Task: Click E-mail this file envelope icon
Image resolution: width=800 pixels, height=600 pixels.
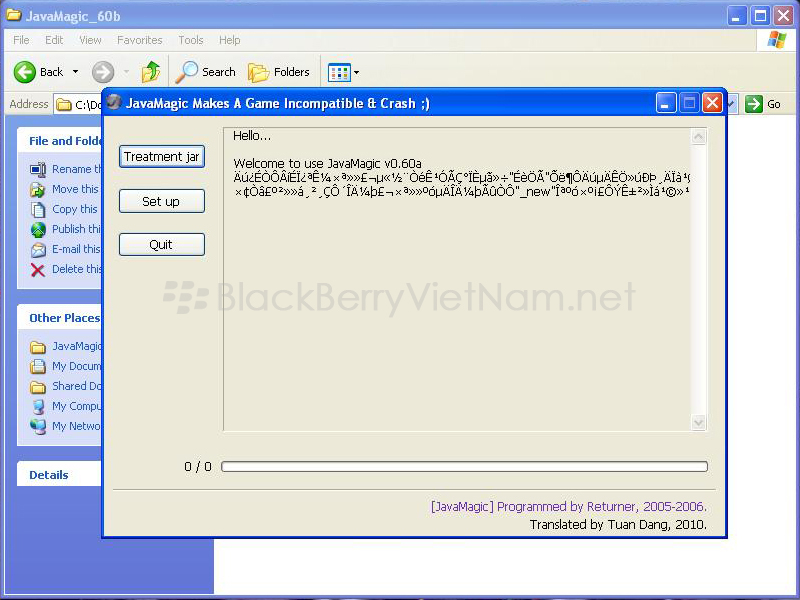Action: (x=38, y=249)
